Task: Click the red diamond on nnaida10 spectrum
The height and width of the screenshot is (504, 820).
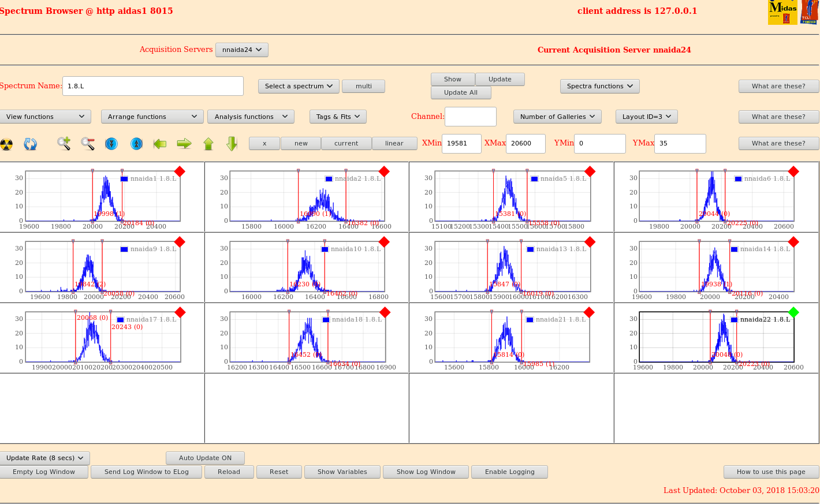Action: tap(384, 241)
